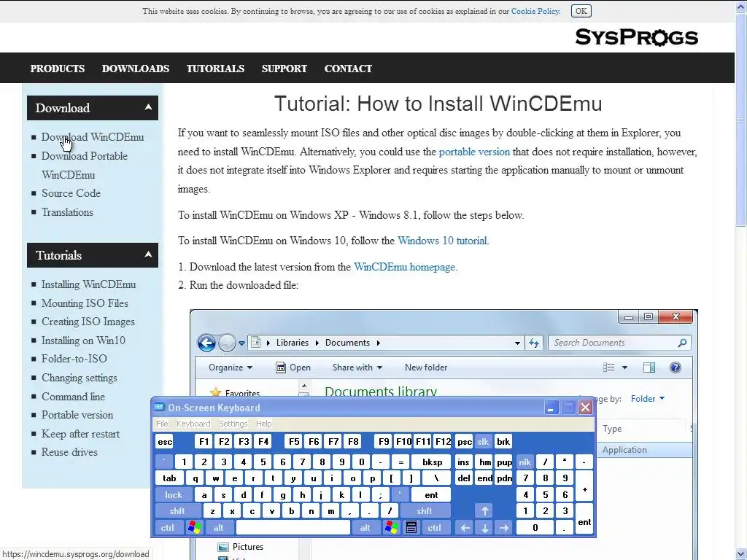The width and height of the screenshot is (747, 560).
Task: Click the right arrow key on On-Screen Keyboard
Action: point(504,528)
